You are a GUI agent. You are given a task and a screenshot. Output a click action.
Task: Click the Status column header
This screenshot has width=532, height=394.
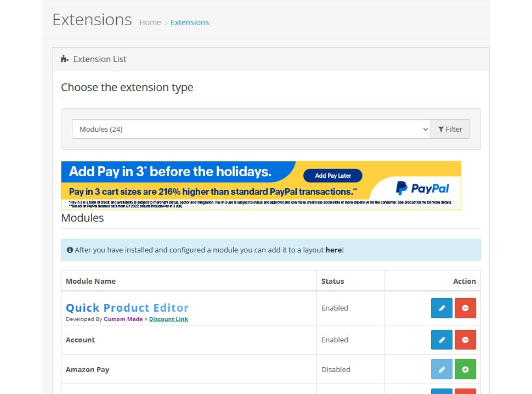pos(333,281)
